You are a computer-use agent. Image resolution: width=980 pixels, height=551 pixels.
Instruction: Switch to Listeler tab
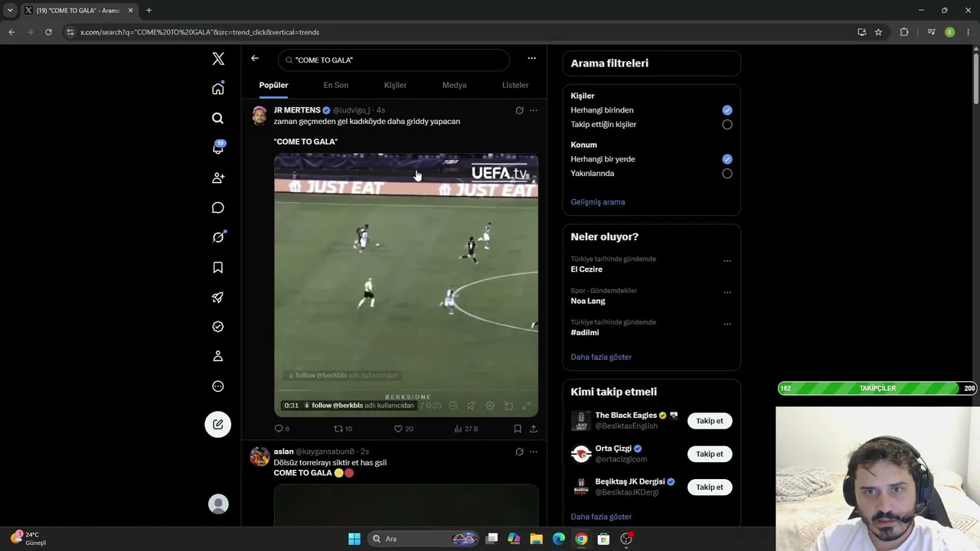[x=515, y=85]
